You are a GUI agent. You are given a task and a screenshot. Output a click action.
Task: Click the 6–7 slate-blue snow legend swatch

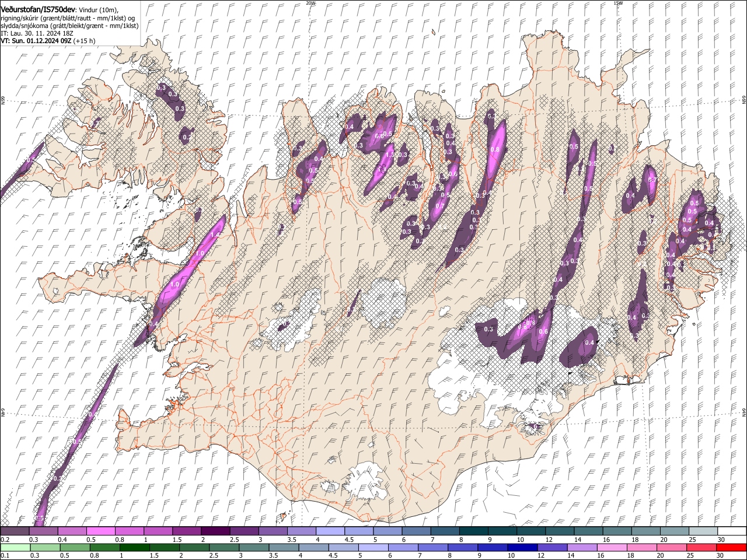pos(416,531)
